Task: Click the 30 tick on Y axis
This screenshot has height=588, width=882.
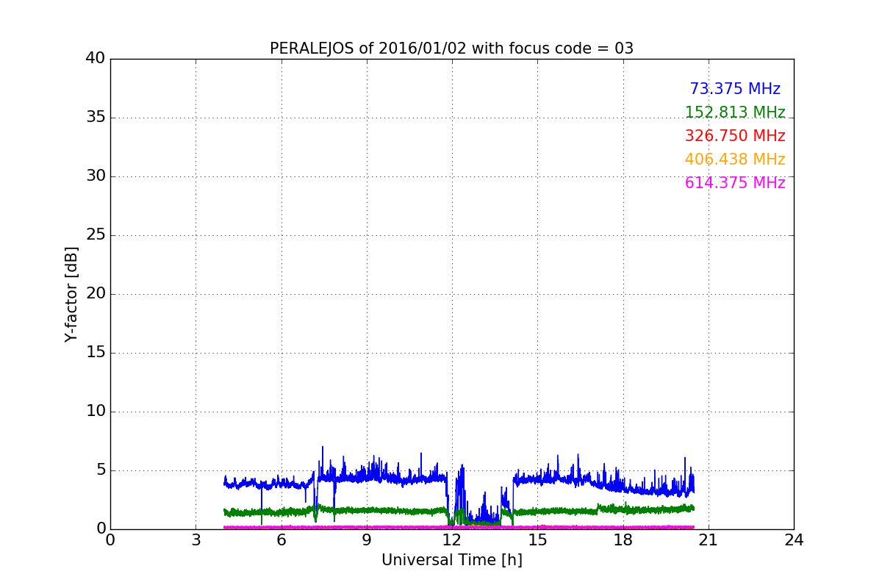Action: point(96,176)
